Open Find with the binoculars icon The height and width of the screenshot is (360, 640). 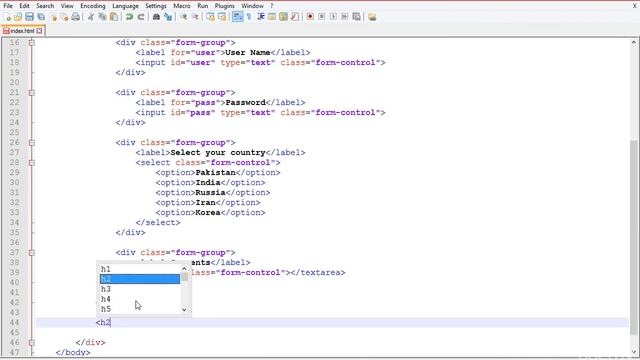tap(156, 17)
